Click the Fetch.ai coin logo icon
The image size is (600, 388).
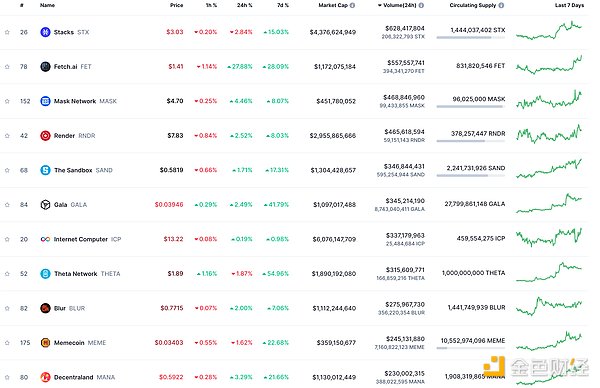45,67
